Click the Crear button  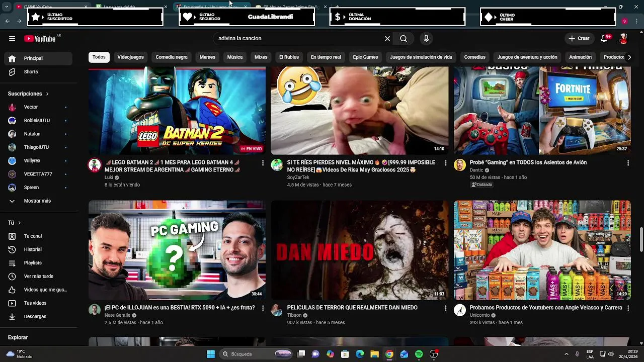579,39
